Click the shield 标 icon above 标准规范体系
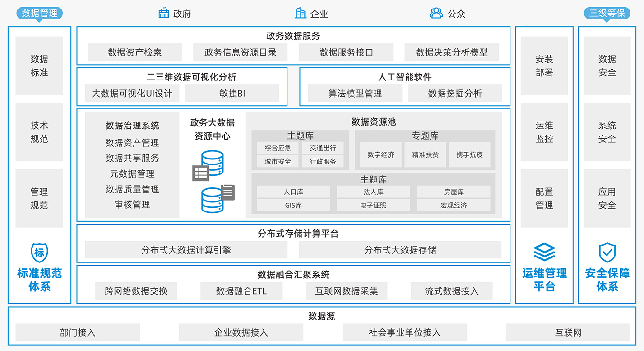 39,253
